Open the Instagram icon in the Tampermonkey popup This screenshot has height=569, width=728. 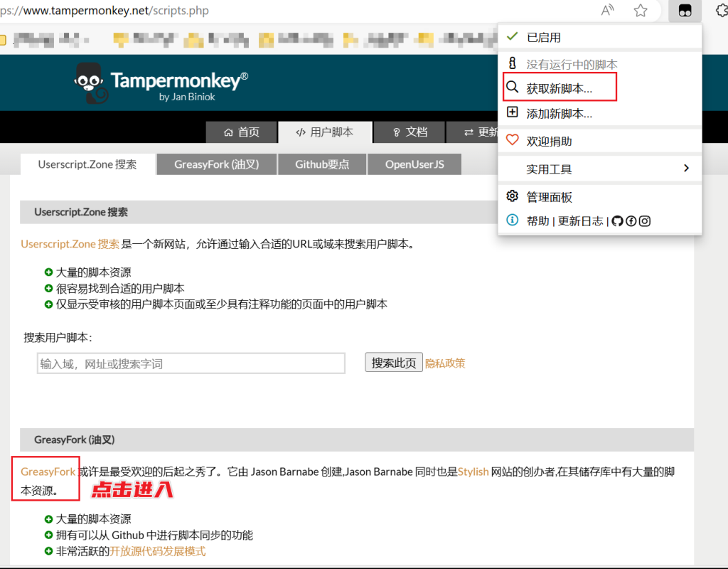tap(645, 221)
